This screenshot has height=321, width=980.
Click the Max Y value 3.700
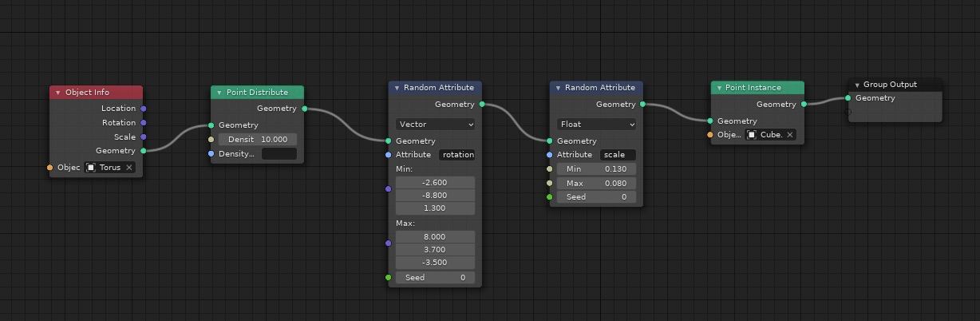[435, 250]
